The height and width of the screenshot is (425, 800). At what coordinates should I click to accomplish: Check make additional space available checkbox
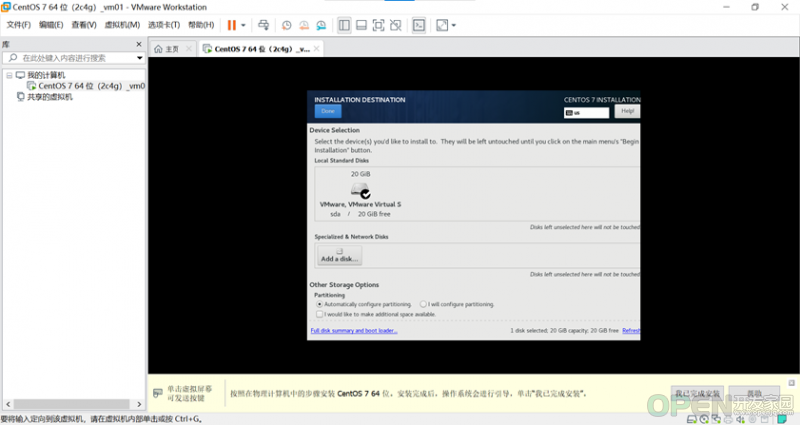tap(319, 314)
